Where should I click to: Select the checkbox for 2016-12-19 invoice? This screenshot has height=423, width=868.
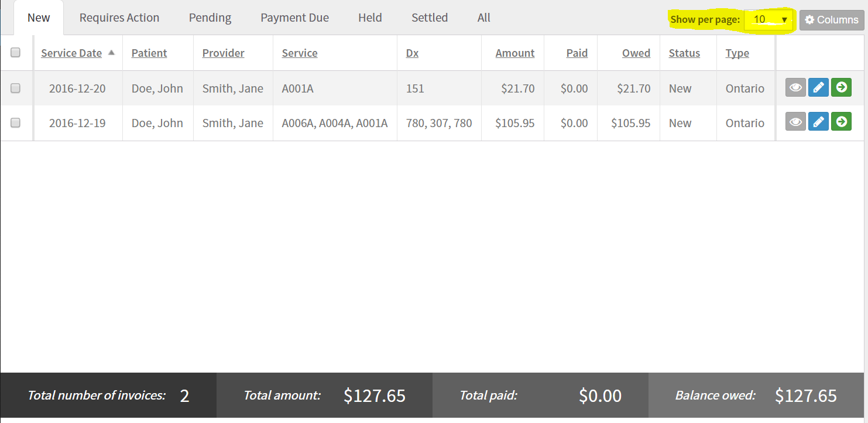tap(16, 123)
